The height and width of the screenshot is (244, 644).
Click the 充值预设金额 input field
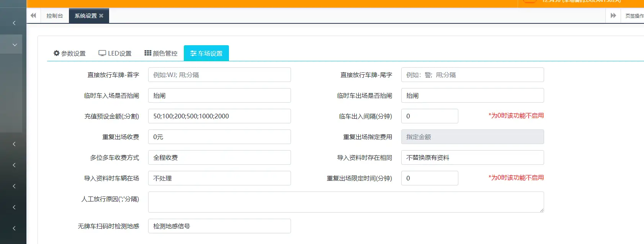[219, 116]
